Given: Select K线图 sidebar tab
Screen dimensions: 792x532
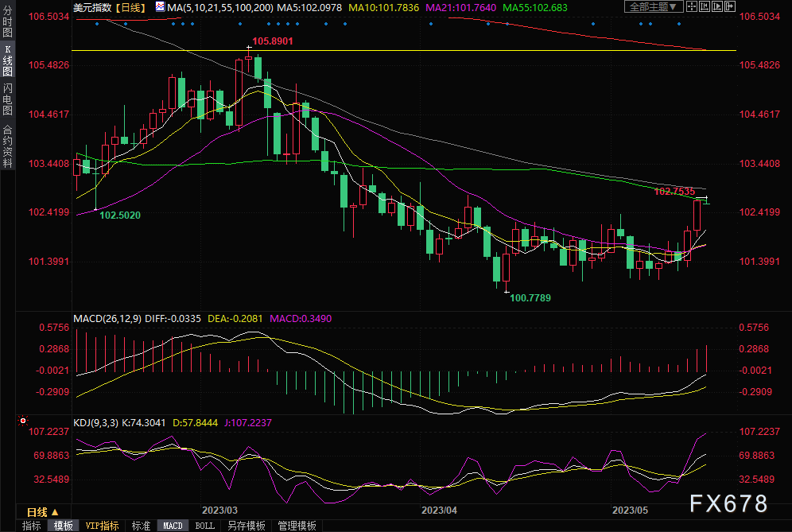Looking at the screenshot, I should pyautogui.click(x=7, y=60).
